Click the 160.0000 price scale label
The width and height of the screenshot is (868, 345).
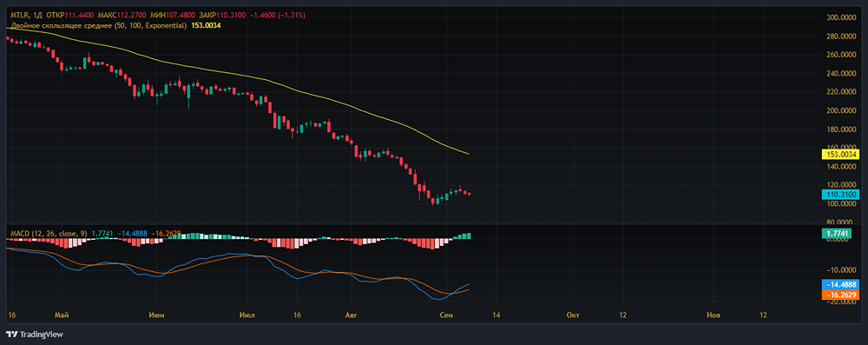(841, 147)
